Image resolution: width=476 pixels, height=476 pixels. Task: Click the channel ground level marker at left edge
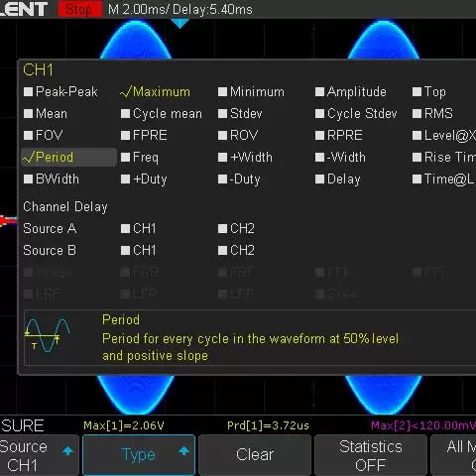(8, 220)
